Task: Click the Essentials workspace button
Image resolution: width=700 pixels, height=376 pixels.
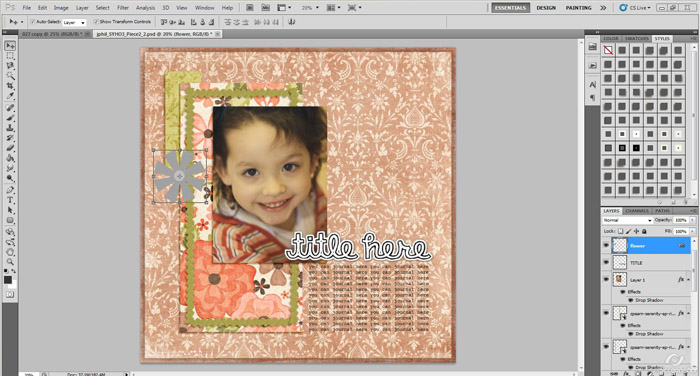Action: click(510, 8)
